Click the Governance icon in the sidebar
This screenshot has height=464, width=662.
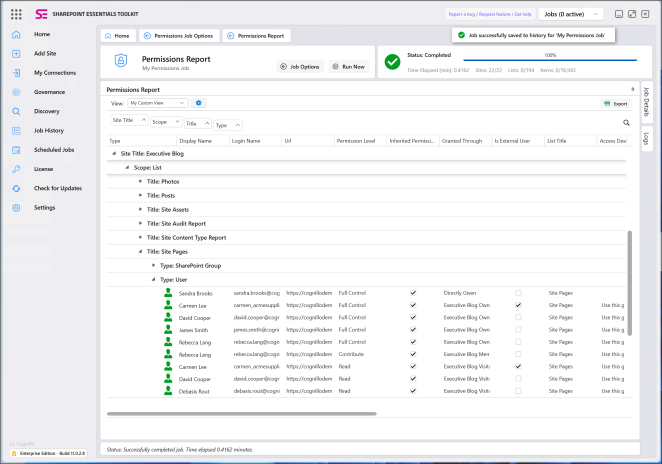[x=16, y=92]
